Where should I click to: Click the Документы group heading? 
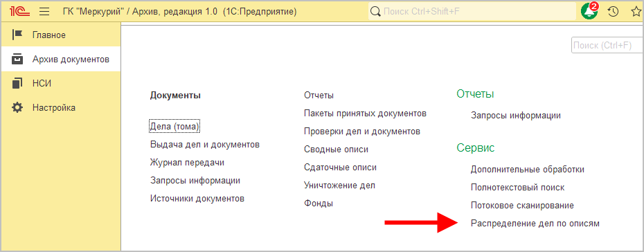175,96
